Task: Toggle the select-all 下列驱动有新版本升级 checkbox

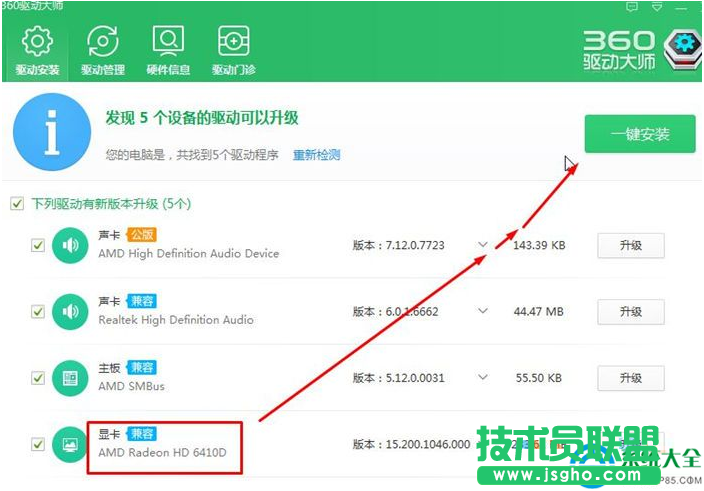Action: click(x=16, y=204)
